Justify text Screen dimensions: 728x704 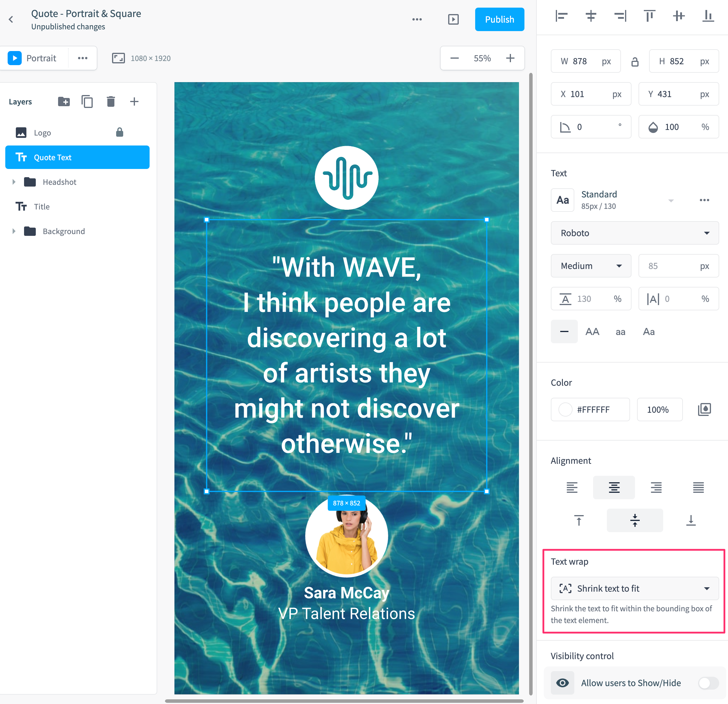(x=698, y=487)
